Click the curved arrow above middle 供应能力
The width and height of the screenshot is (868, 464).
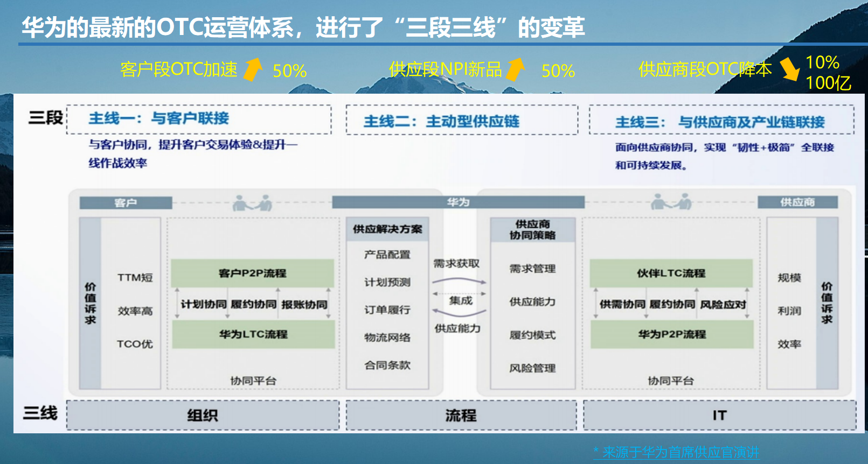(459, 312)
